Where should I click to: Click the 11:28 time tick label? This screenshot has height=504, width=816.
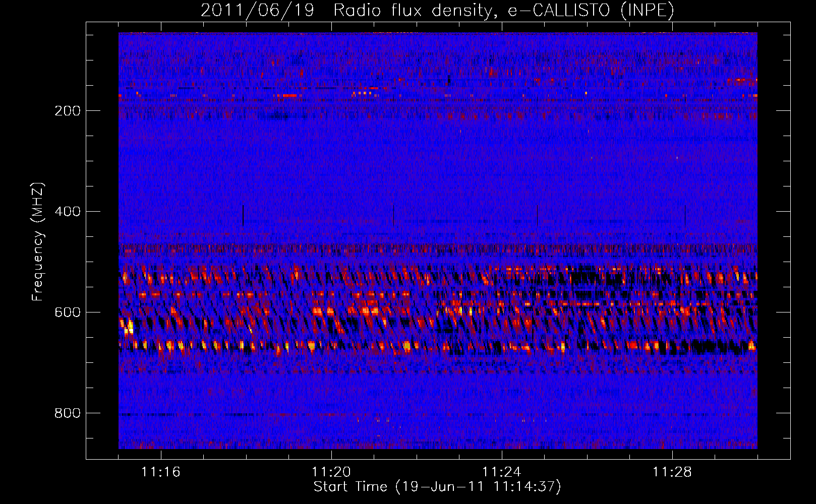pos(672,472)
